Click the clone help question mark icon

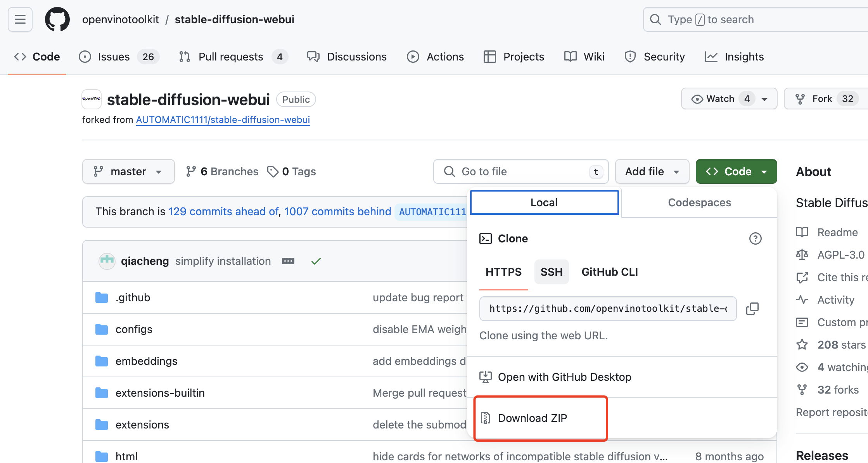point(755,238)
